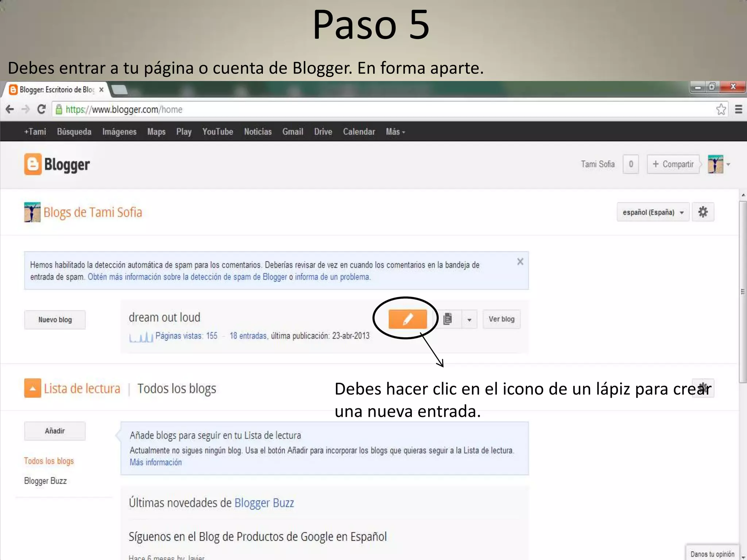
Task: Select Todos los blogs heading tab
Action: [x=177, y=389]
